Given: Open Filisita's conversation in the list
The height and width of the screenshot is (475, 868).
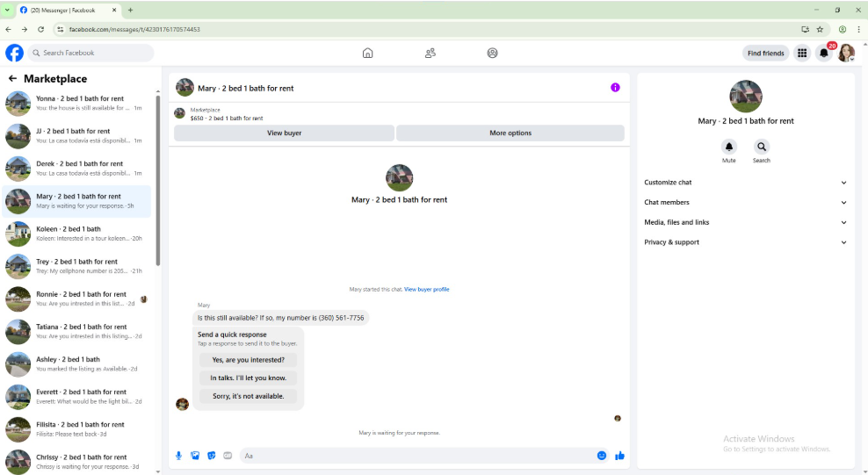Looking at the screenshot, I should [x=76, y=429].
